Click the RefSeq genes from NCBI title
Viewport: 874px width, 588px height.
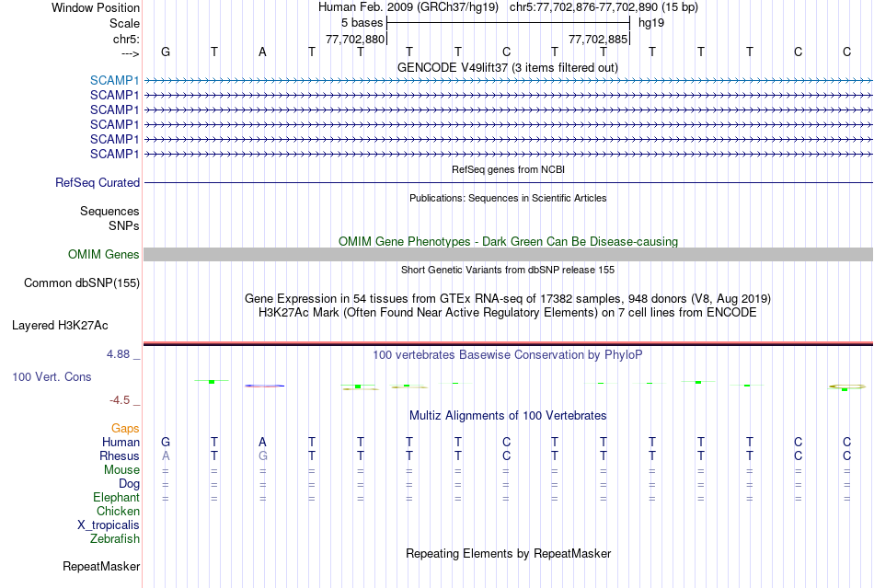508,169
